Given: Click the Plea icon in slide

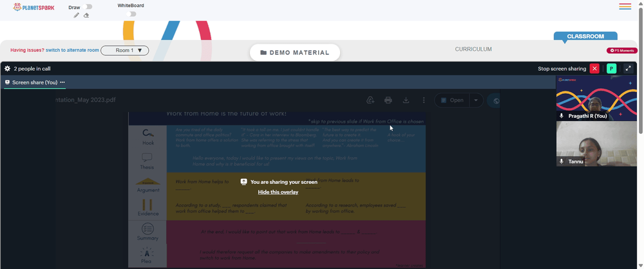Looking at the screenshot, I should pos(147,252).
